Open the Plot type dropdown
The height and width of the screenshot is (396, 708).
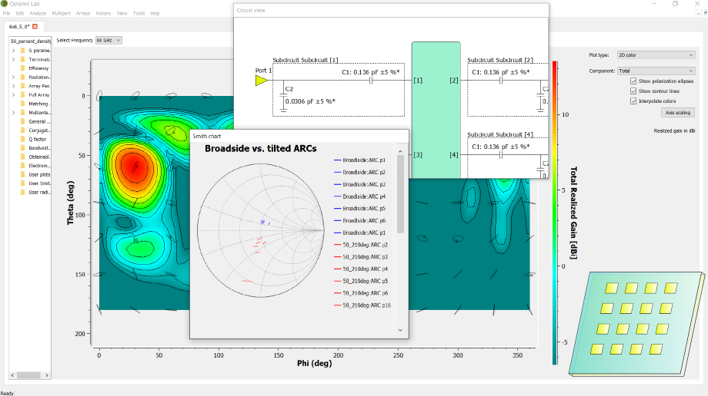pyautogui.click(x=656, y=55)
